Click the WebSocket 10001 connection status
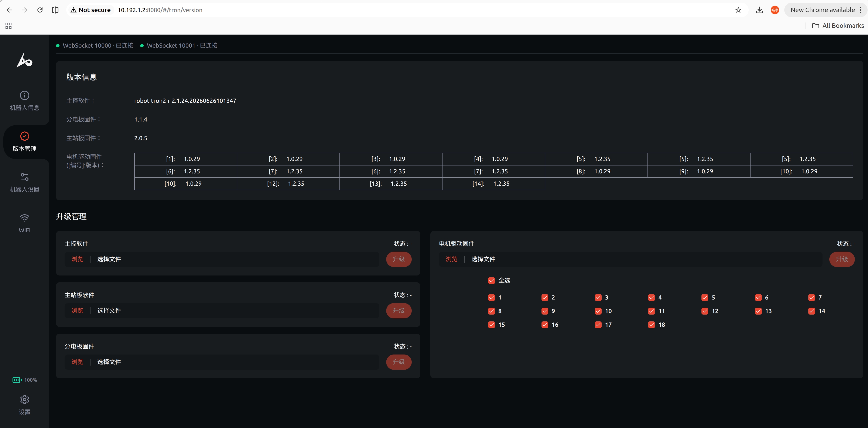The height and width of the screenshot is (428, 868). pyautogui.click(x=179, y=45)
